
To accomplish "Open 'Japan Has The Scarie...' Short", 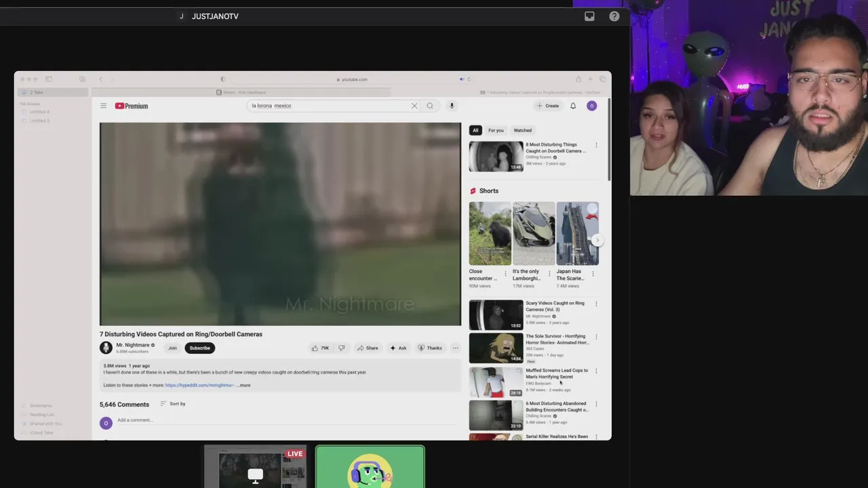I will [578, 233].
